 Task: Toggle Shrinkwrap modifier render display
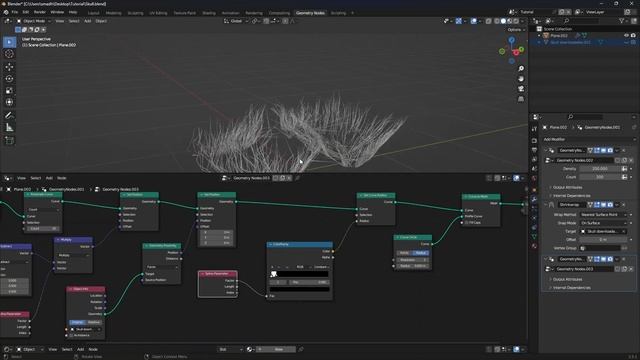coord(610,204)
